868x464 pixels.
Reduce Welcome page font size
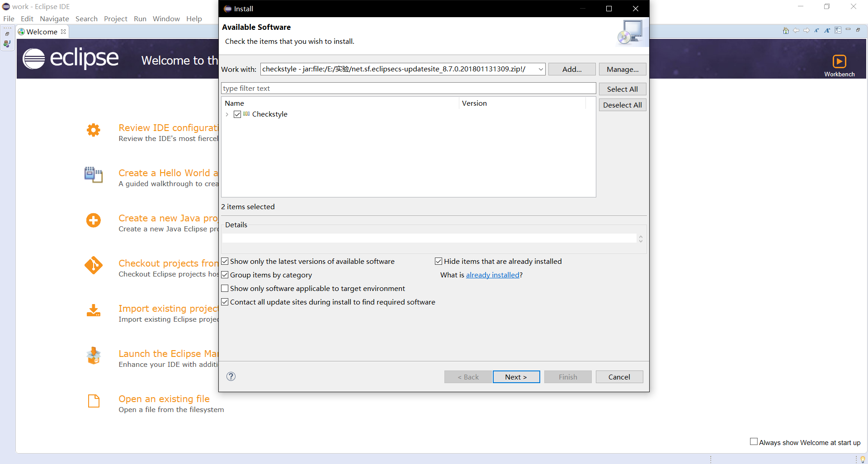pyautogui.click(x=816, y=31)
